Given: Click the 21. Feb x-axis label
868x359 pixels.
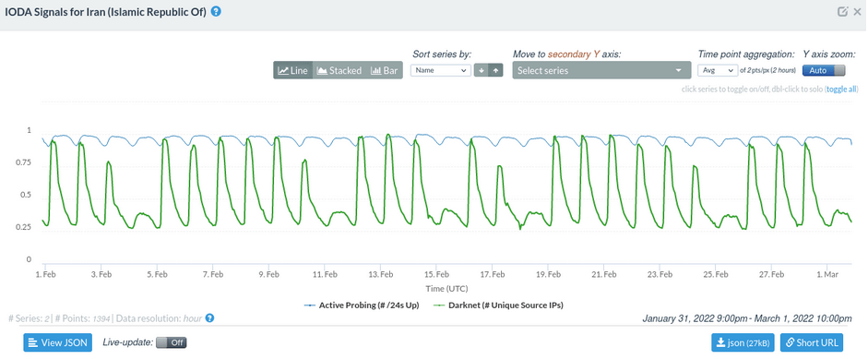Looking at the screenshot, I should (x=604, y=274).
